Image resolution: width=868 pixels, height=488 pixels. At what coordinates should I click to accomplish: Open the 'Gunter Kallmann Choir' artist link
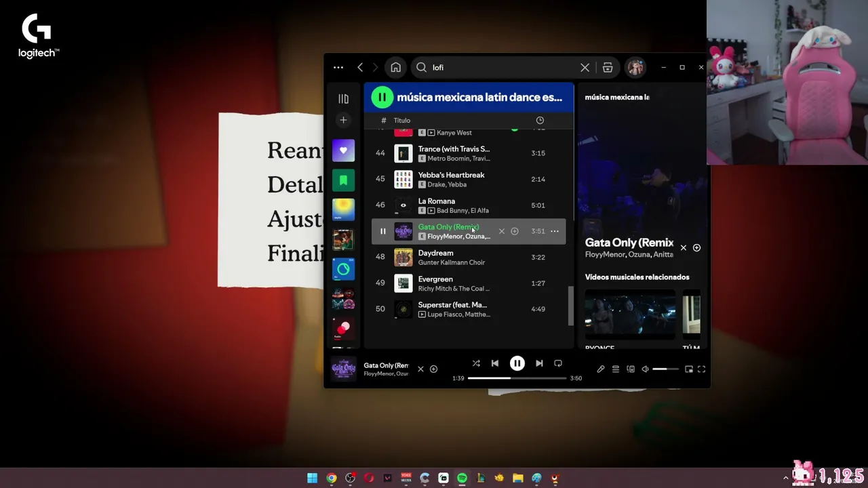pos(452,262)
